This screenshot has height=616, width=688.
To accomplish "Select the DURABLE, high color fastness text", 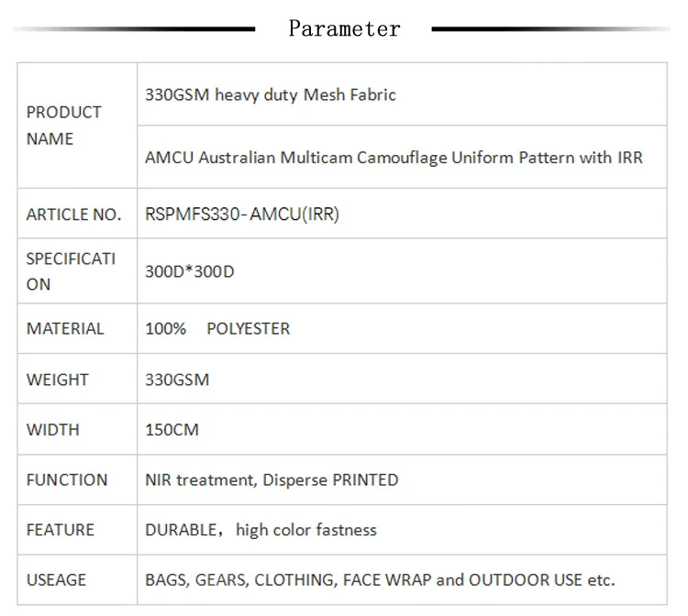I will (261, 530).
